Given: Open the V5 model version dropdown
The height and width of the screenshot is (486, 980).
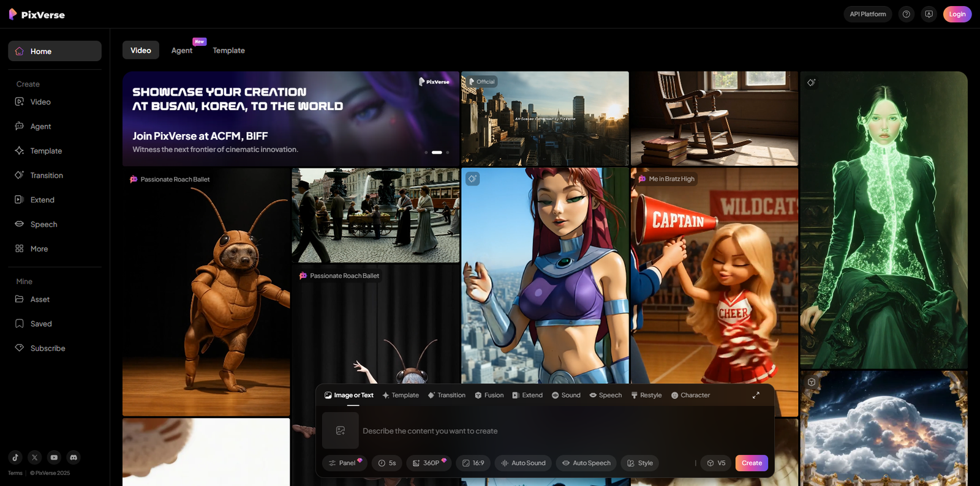Looking at the screenshot, I should pos(715,463).
